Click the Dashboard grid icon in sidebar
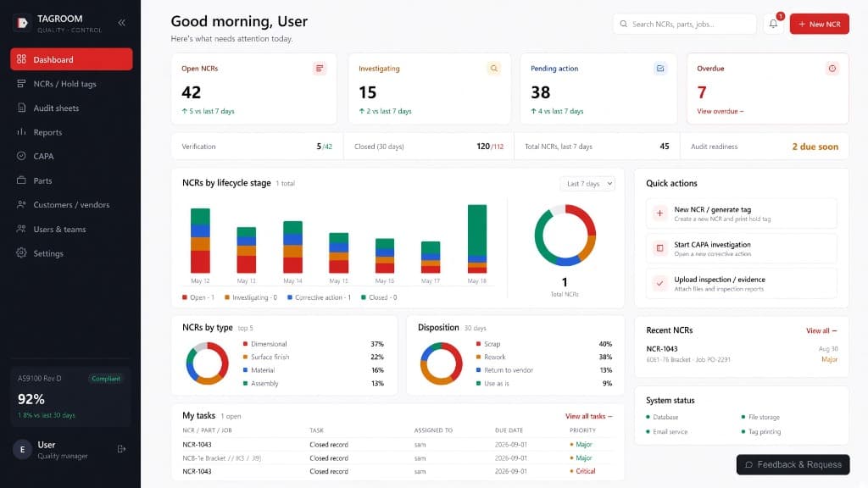This screenshot has height=488, width=868. [21, 59]
